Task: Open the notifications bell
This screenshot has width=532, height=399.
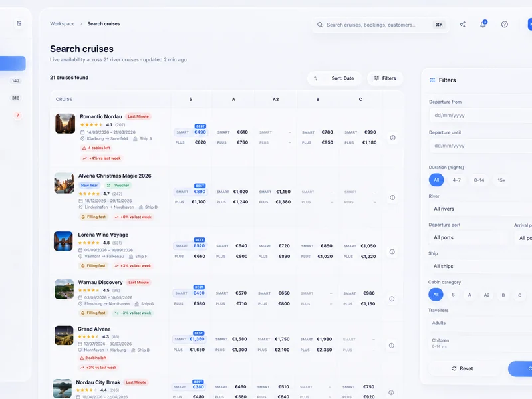Action: pyautogui.click(x=483, y=24)
